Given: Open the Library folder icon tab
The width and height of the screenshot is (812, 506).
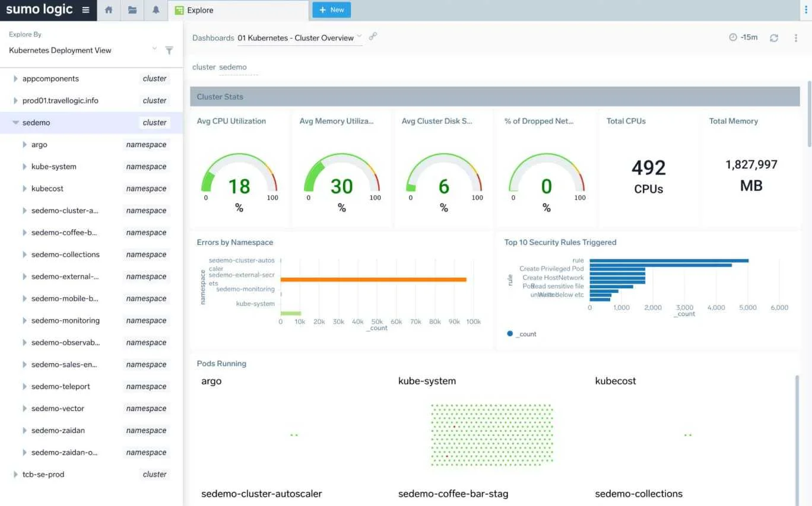Looking at the screenshot, I should [x=132, y=10].
